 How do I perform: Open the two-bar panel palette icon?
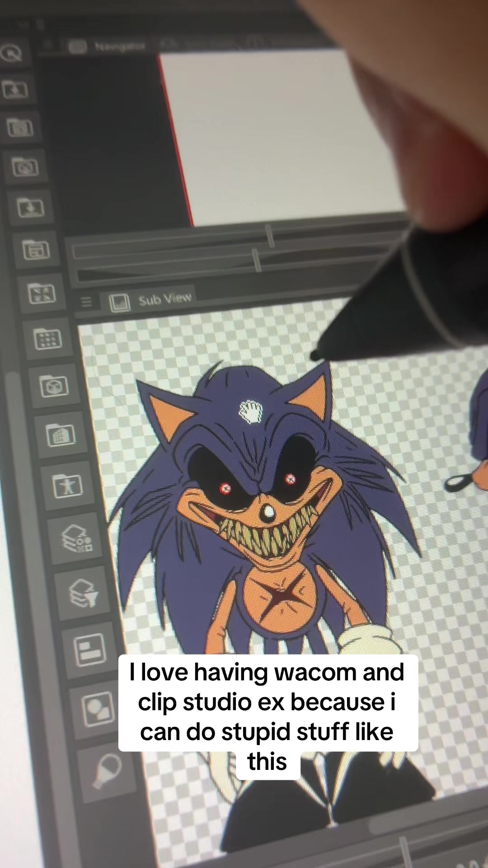click(x=89, y=650)
